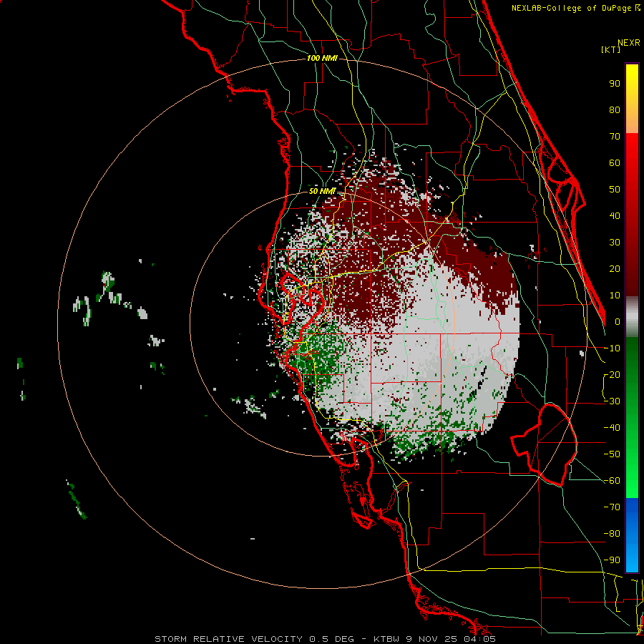Click the 60 value on the velocity scale
The width and height of the screenshot is (644, 644).
[615, 163]
